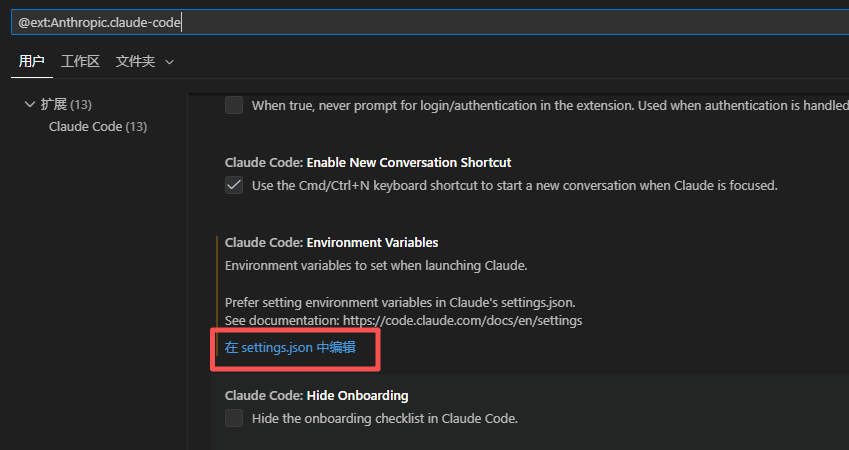
Task: Select the 文件夹 settings tab
Action: (135, 61)
